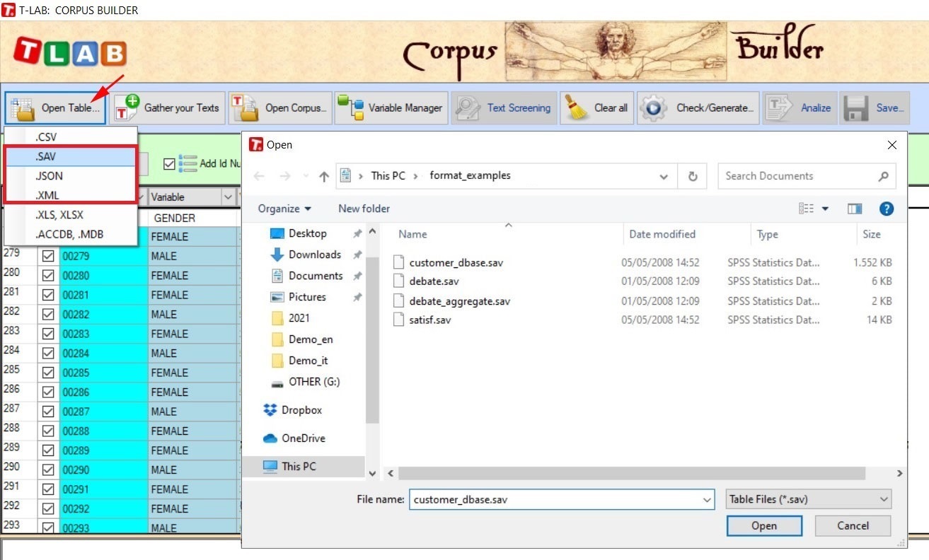Choose .JSON from Open Table menu
Viewport: 929px width, 560px height.
click(71, 176)
